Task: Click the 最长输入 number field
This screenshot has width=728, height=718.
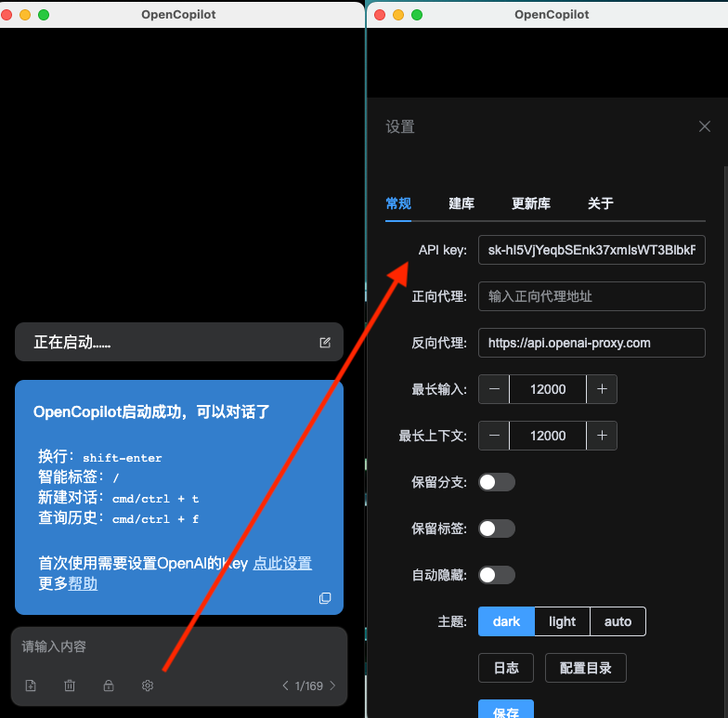Action: click(548, 389)
